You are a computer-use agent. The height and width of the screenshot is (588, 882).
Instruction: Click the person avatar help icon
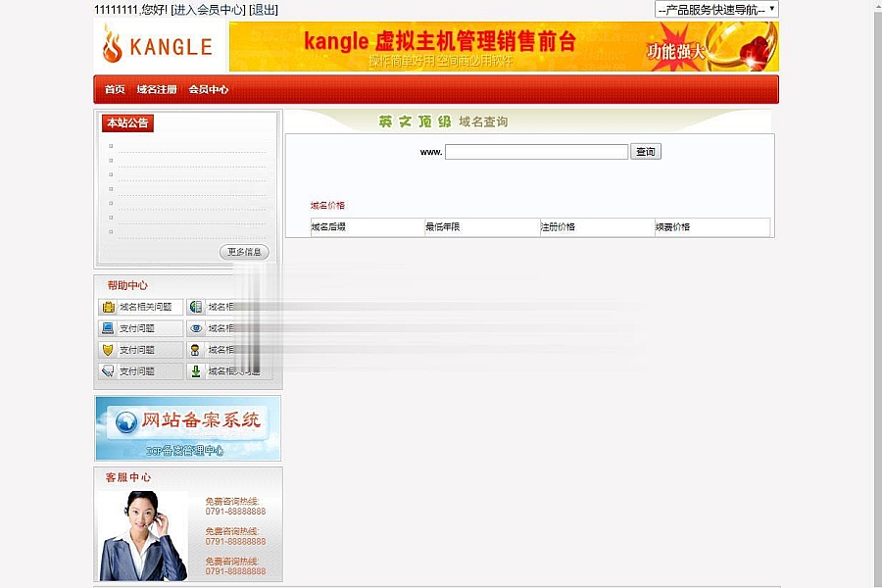pyautogui.click(x=195, y=350)
